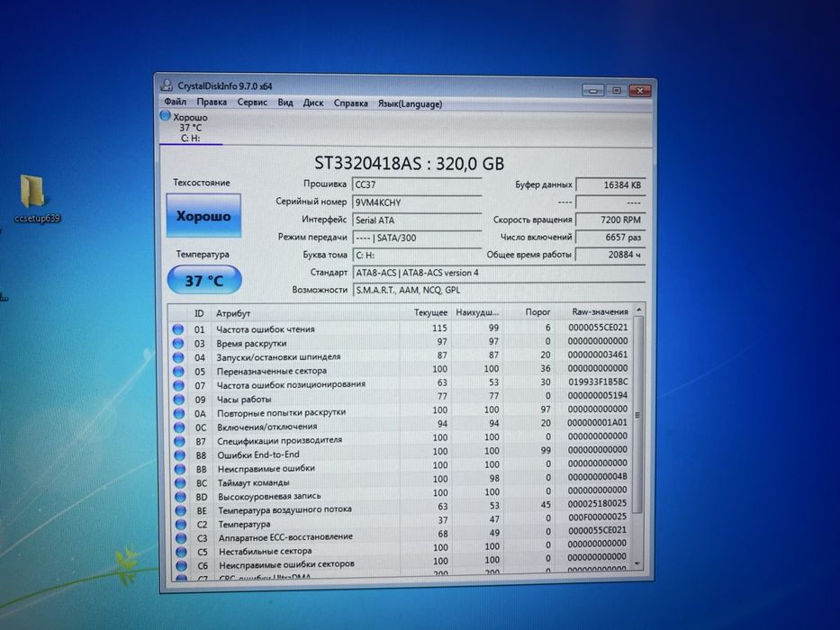Image resolution: width=840 pixels, height=630 pixels.
Task: Click raw value 000F00000025
Action: point(597,517)
